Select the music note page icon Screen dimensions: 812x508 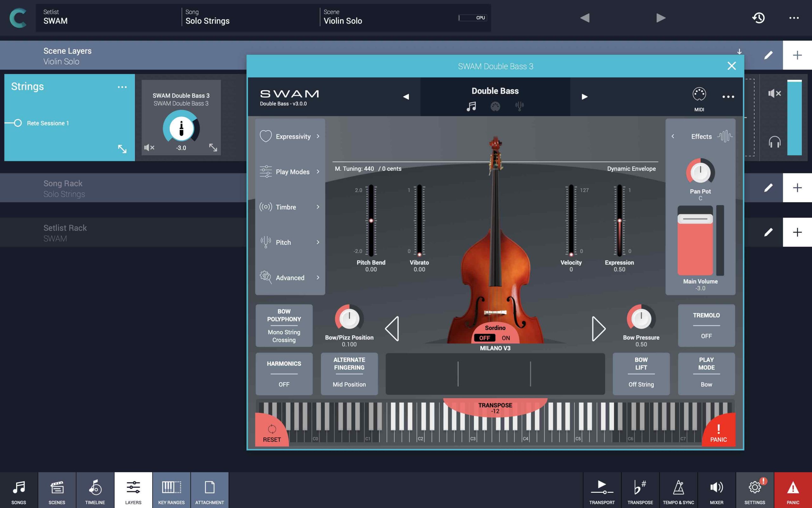471,106
